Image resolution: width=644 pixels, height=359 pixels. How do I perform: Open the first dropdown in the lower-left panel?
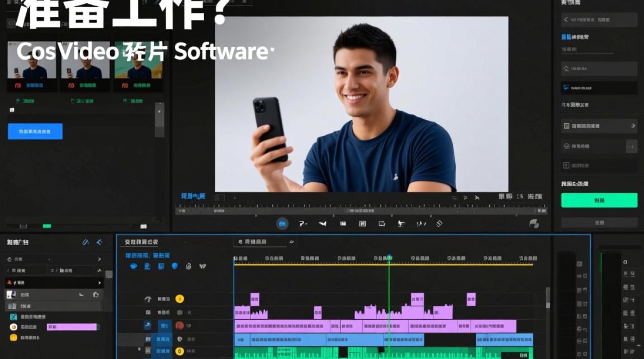29,259
